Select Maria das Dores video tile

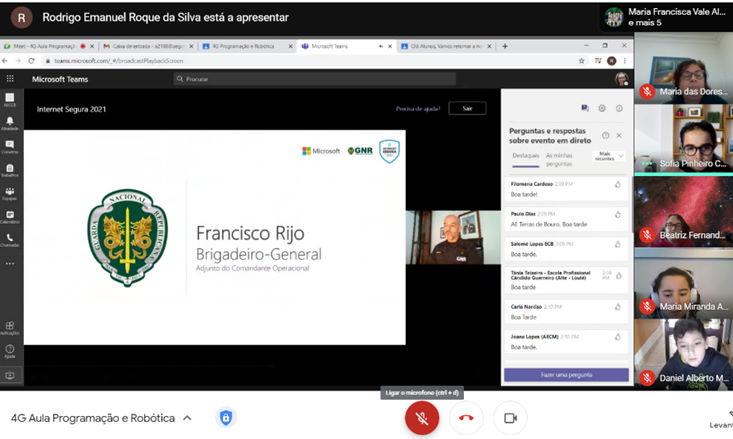tap(683, 68)
